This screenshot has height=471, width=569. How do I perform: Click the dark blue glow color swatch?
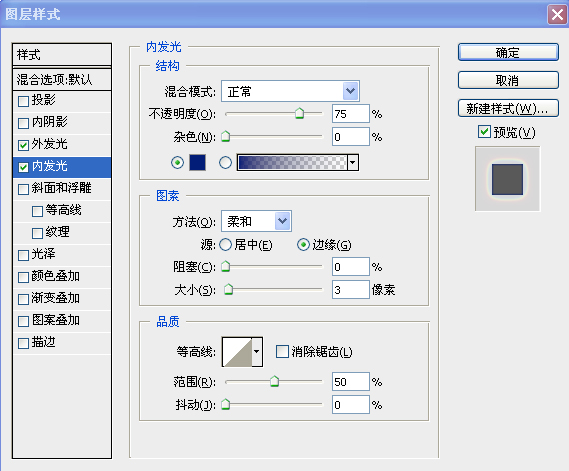(x=197, y=162)
